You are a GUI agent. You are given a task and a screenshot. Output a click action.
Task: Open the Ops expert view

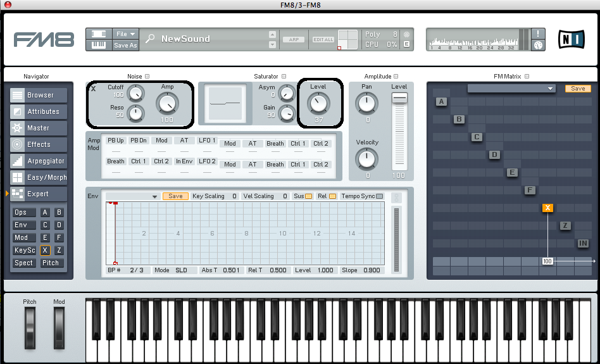[x=24, y=212]
